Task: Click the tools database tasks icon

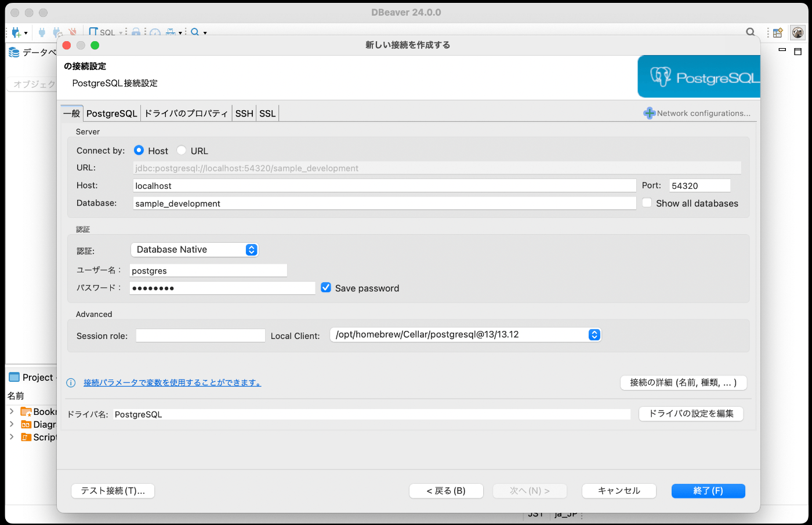Action: pyautogui.click(x=171, y=32)
